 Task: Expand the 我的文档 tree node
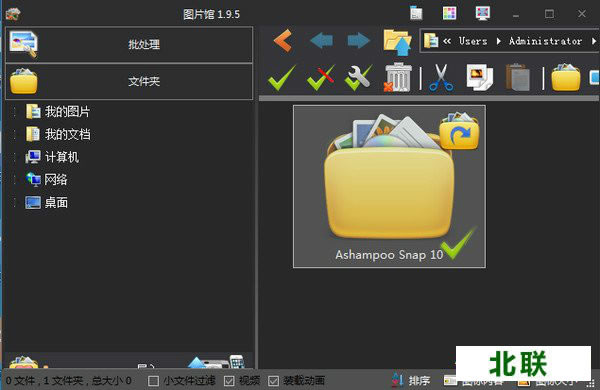(x=15, y=134)
